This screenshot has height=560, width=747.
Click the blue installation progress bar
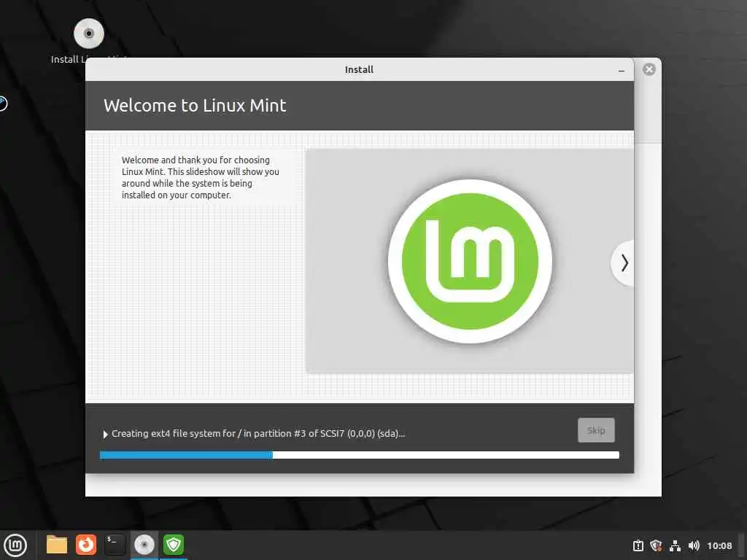[359, 455]
